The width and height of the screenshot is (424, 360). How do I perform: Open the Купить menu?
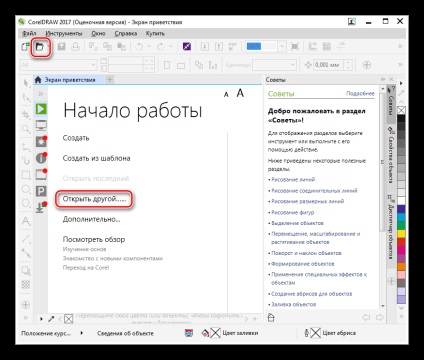pos(155,33)
